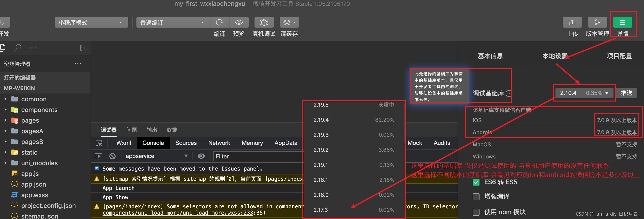Open real device debugging bug icon
This screenshot has height=219, width=644.
(x=264, y=23)
